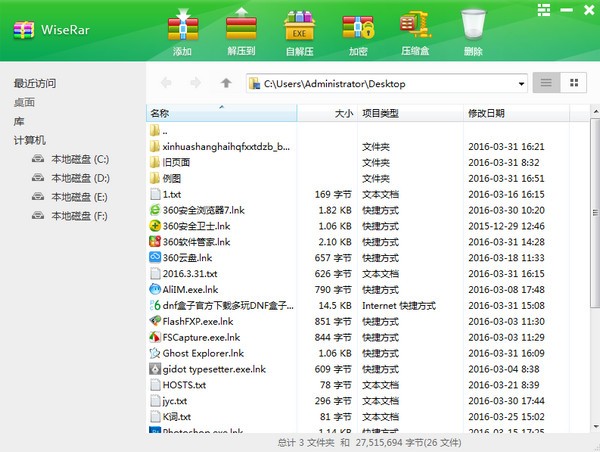Minimize the WiseRar window

(567, 10)
